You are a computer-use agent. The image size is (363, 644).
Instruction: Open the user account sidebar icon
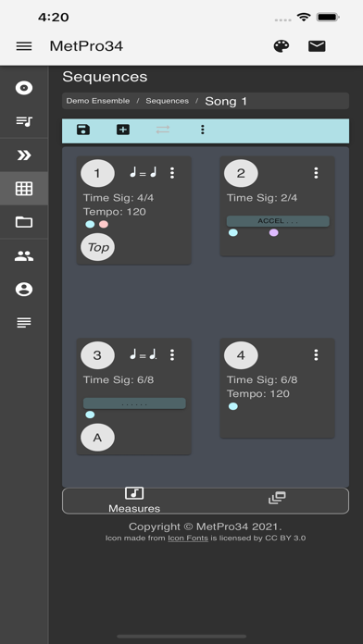point(24,290)
